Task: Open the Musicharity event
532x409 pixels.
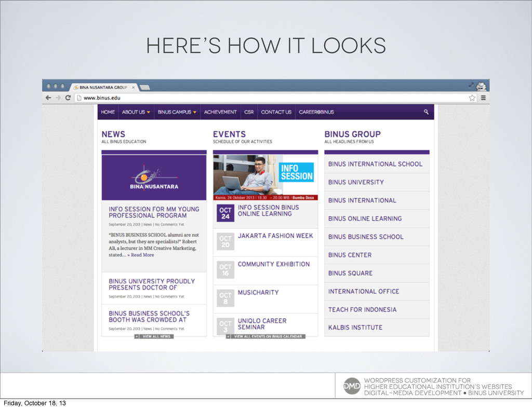Action: tap(258, 292)
